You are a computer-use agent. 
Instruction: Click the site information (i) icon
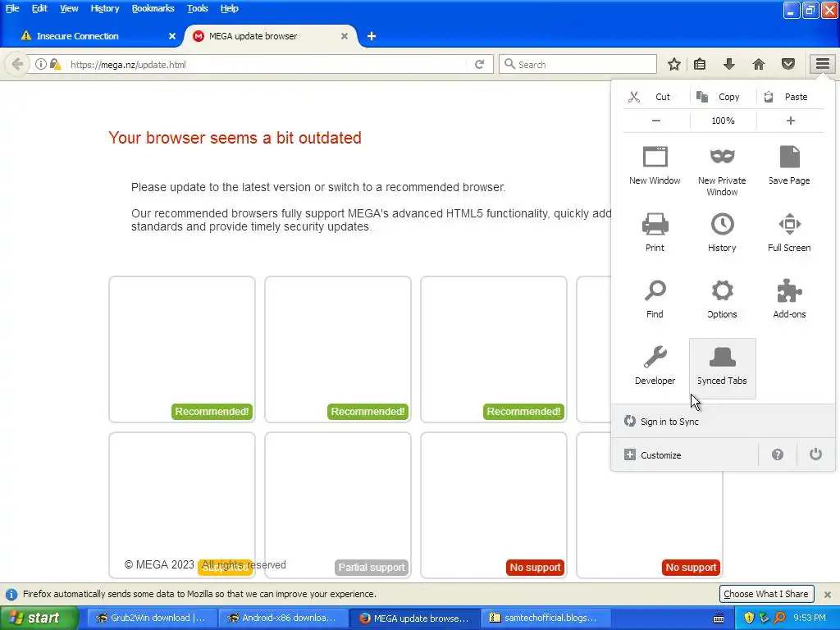pos(41,64)
